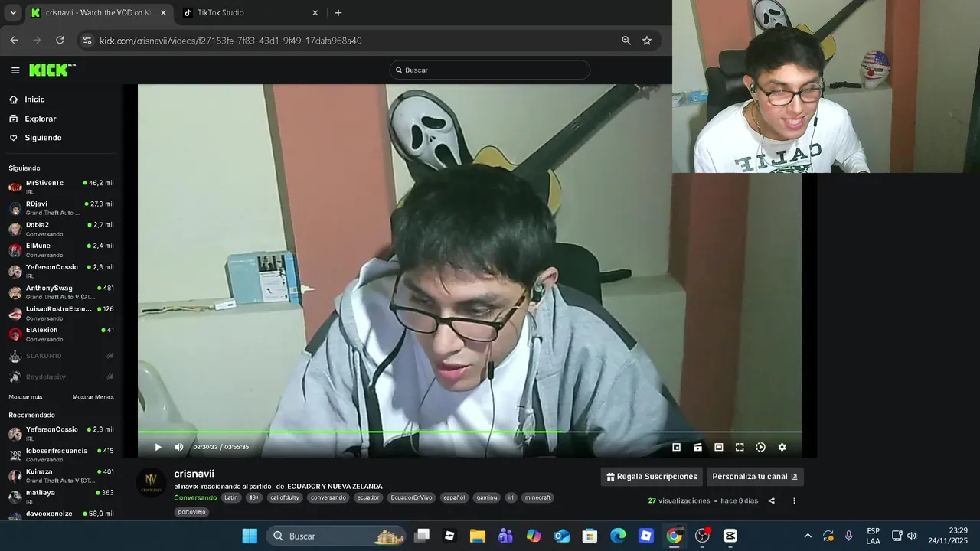This screenshot has width=980, height=551.
Task: Bookmark this page with star icon
Action: 647,41
